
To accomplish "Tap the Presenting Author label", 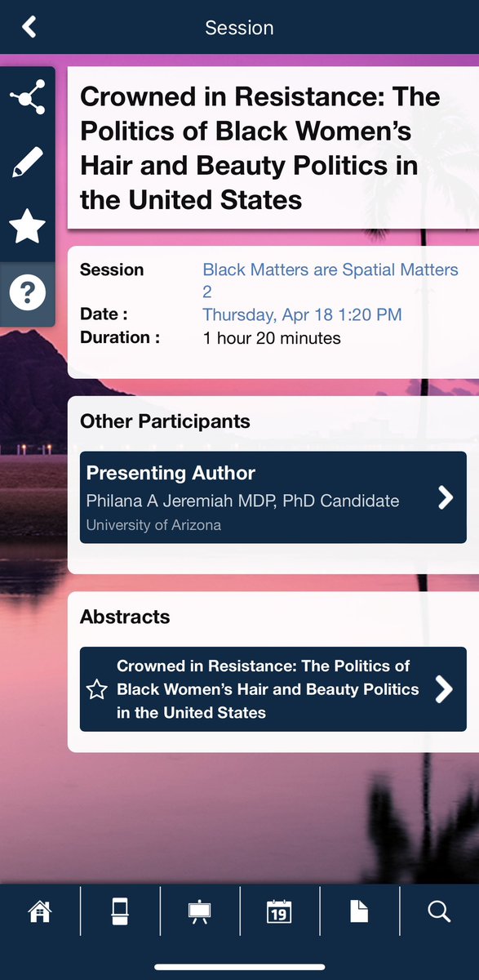I will pyautogui.click(x=171, y=473).
